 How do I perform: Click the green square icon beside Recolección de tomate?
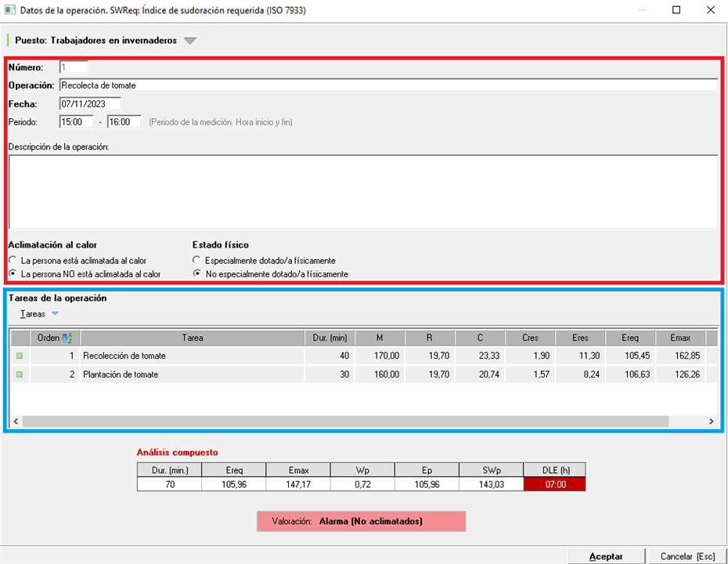[x=20, y=356]
